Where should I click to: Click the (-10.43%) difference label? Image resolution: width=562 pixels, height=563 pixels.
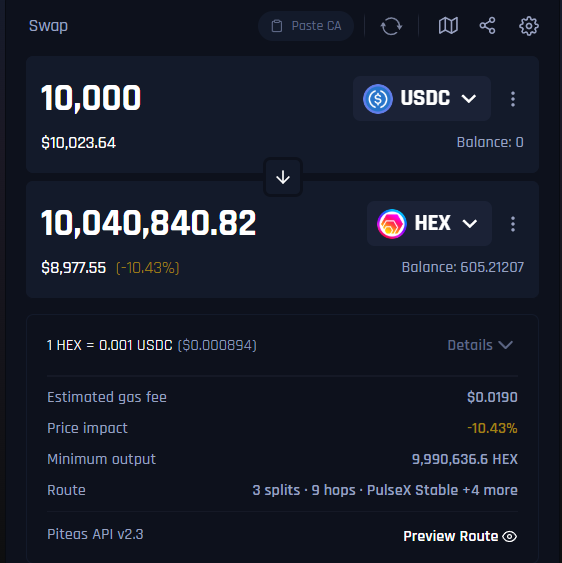(x=148, y=268)
